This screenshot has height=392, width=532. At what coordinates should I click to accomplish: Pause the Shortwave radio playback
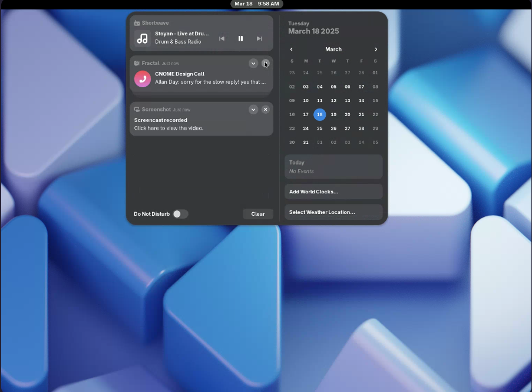pos(240,39)
